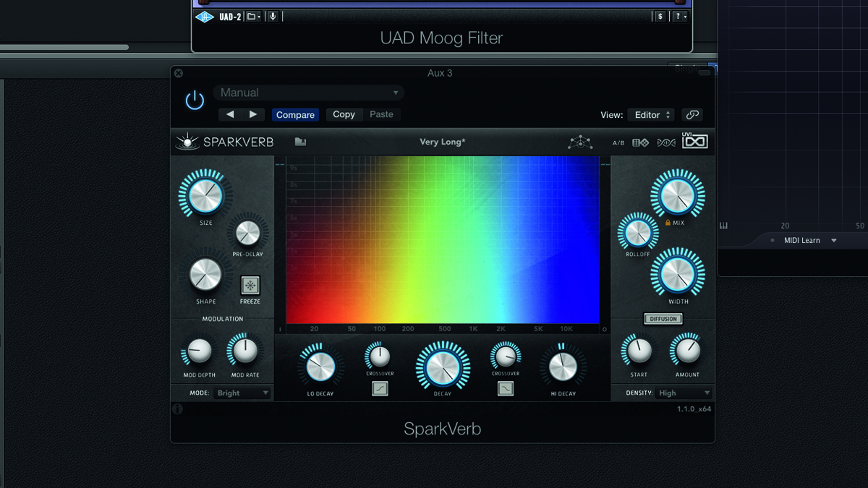
Task: Click the LO DECAY knob
Action: (x=320, y=367)
